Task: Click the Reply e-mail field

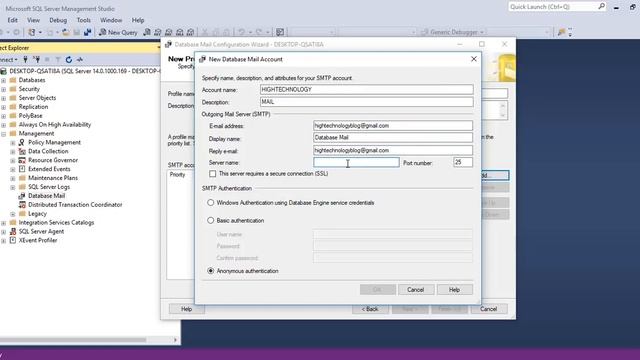Action: [393, 150]
